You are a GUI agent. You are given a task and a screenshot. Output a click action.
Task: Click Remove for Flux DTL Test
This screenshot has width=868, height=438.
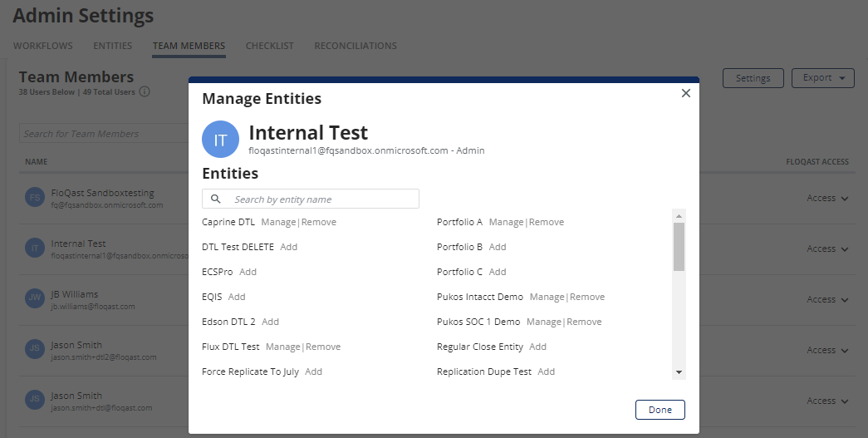(323, 347)
